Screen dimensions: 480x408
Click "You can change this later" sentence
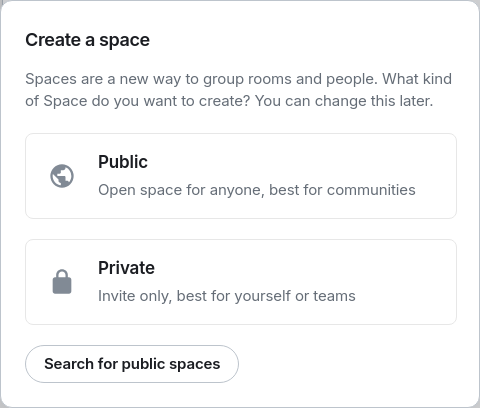tap(344, 101)
